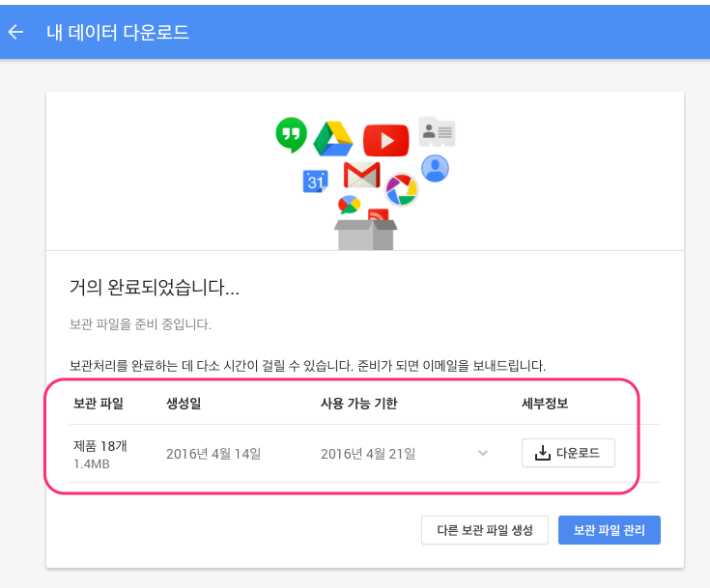The height and width of the screenshot is (588, 710).
Task: Click the 보관 파일을 준비 중입니다. status text
Action: 140,324
